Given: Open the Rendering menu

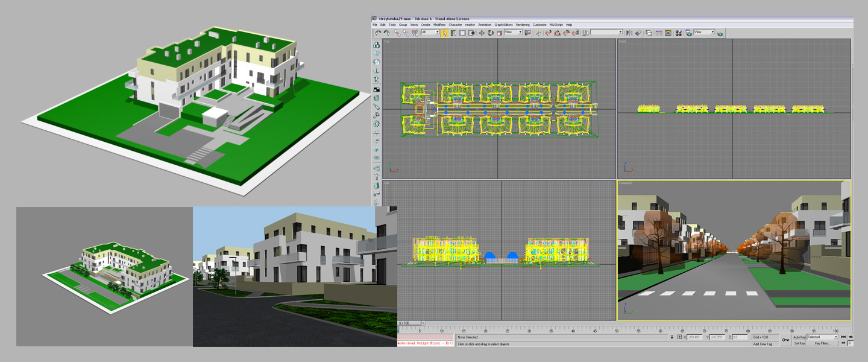Looking at the screenshot, I should 522,25.
